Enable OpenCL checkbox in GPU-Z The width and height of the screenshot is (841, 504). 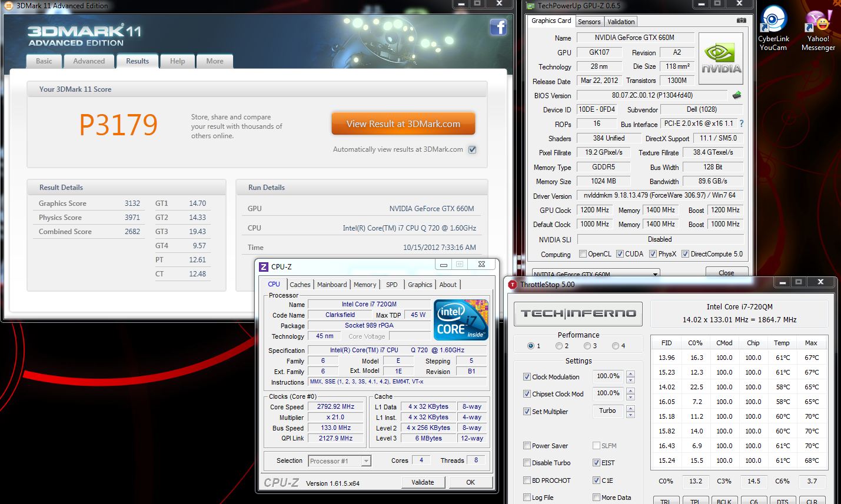click(583, 254)
